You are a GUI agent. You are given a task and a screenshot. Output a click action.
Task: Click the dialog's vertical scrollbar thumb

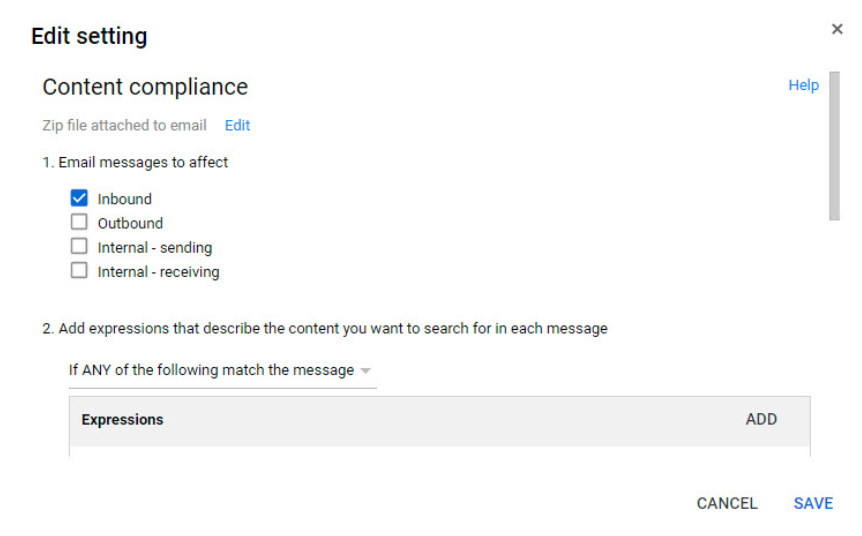click(x=835, y=146)
